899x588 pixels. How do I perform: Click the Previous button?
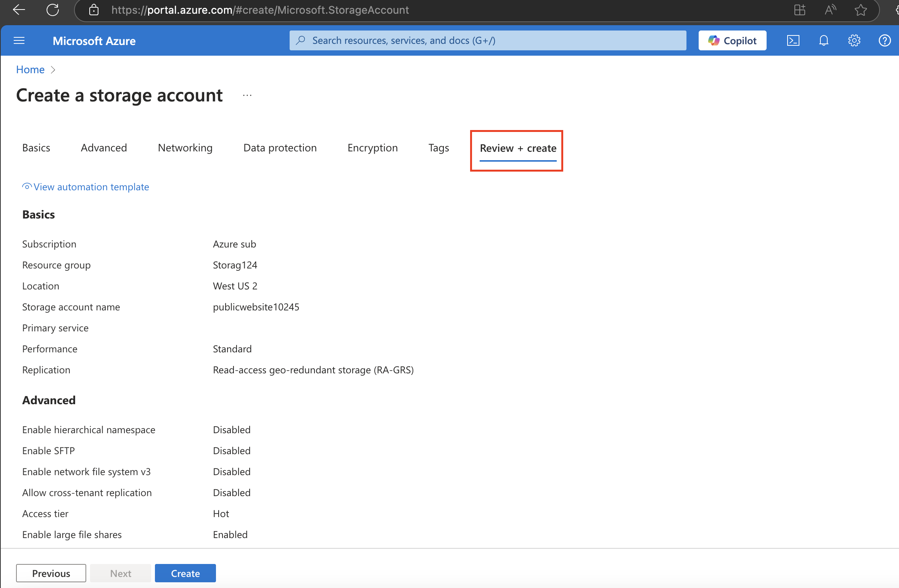(x=51, y=573)
